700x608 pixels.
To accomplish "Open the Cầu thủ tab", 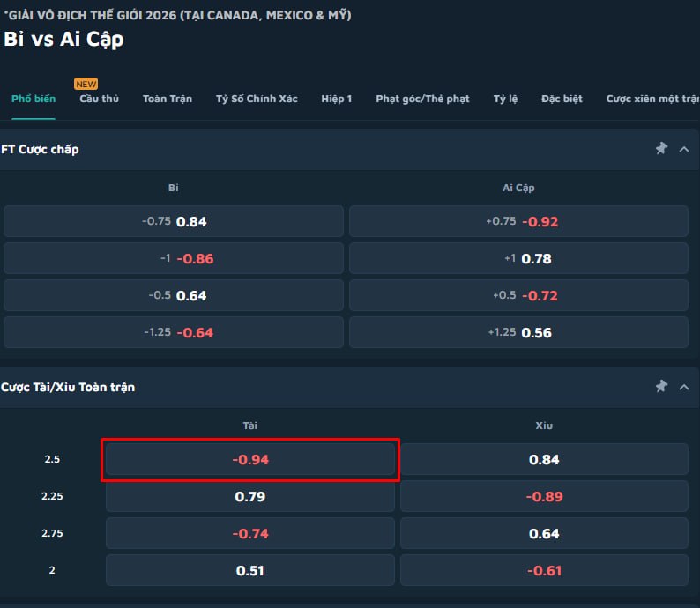I will [x=99, y=99].
